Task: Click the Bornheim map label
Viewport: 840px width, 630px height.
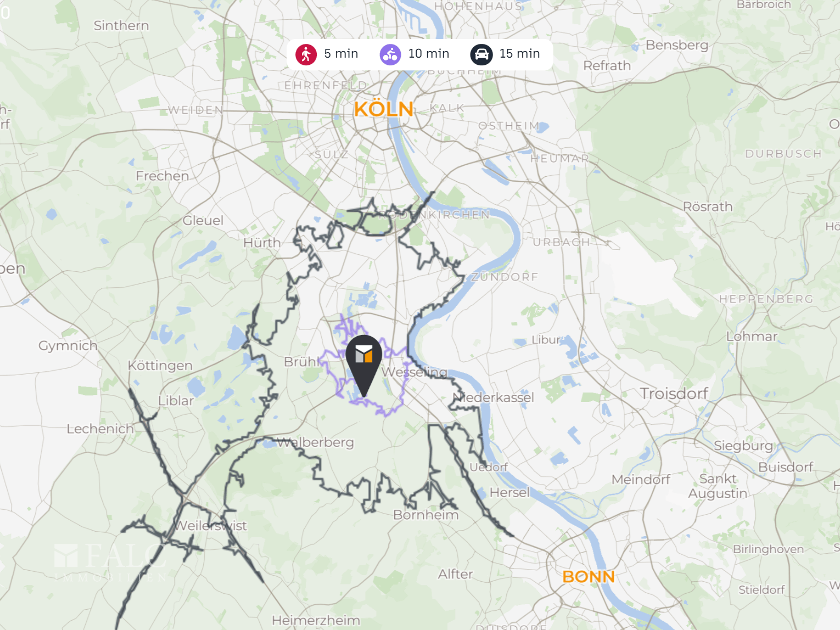Action: point(426,515)
